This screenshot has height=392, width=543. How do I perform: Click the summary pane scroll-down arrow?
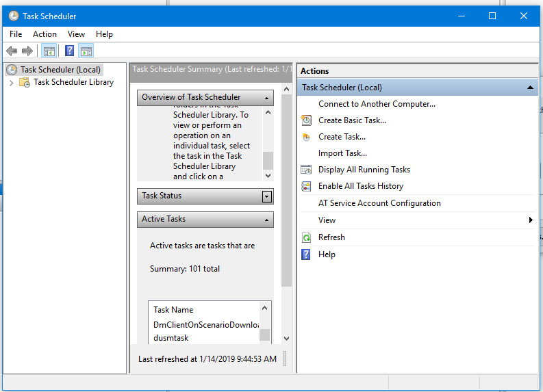[x=286, y=339]
